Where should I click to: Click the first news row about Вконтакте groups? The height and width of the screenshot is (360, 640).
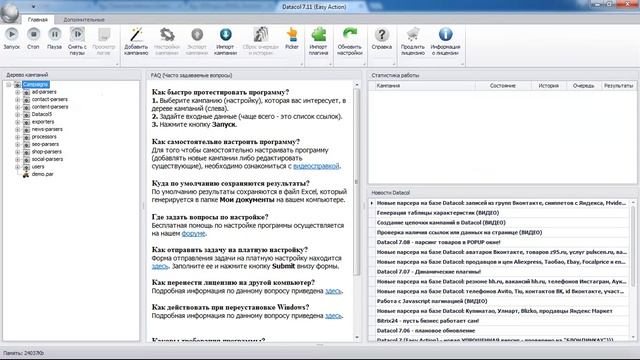pos(501,203)
